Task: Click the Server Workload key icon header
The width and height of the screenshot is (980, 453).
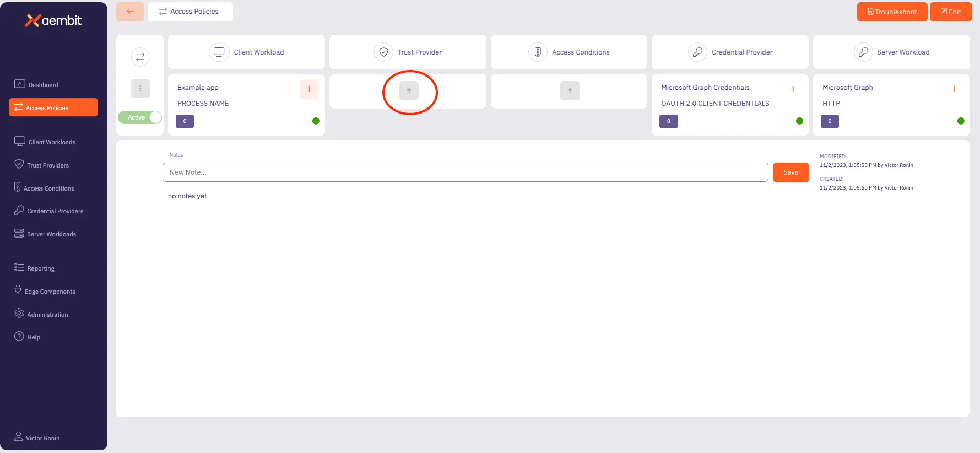Action: [x=863, y=52]
